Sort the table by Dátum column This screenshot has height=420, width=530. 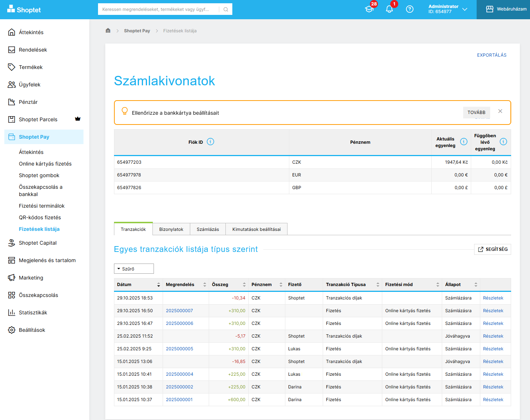[158, 285]
